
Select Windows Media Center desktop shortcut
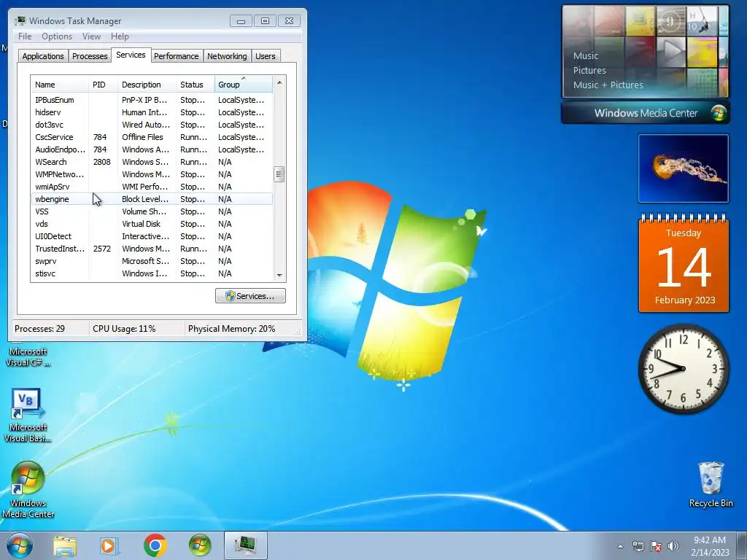click(28, 489)
